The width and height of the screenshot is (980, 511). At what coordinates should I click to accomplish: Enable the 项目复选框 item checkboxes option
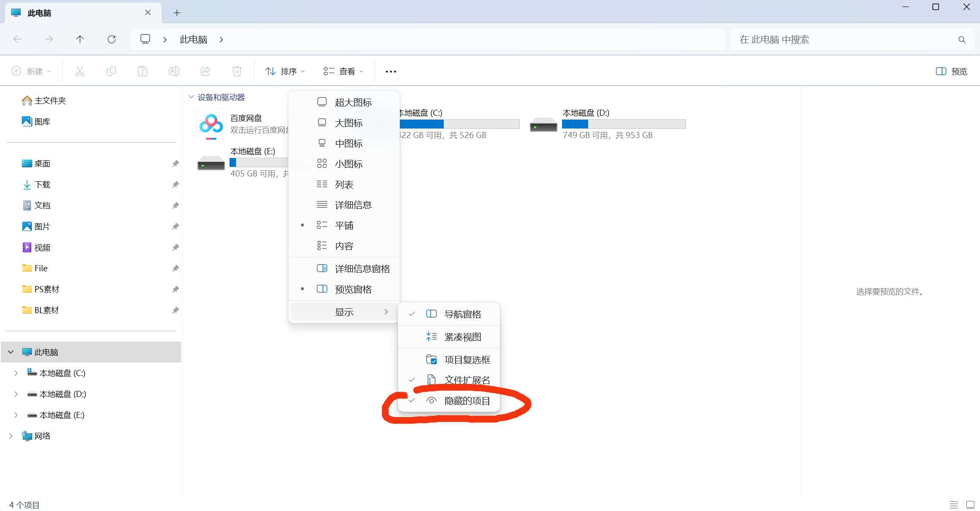[x=466, y=359]
